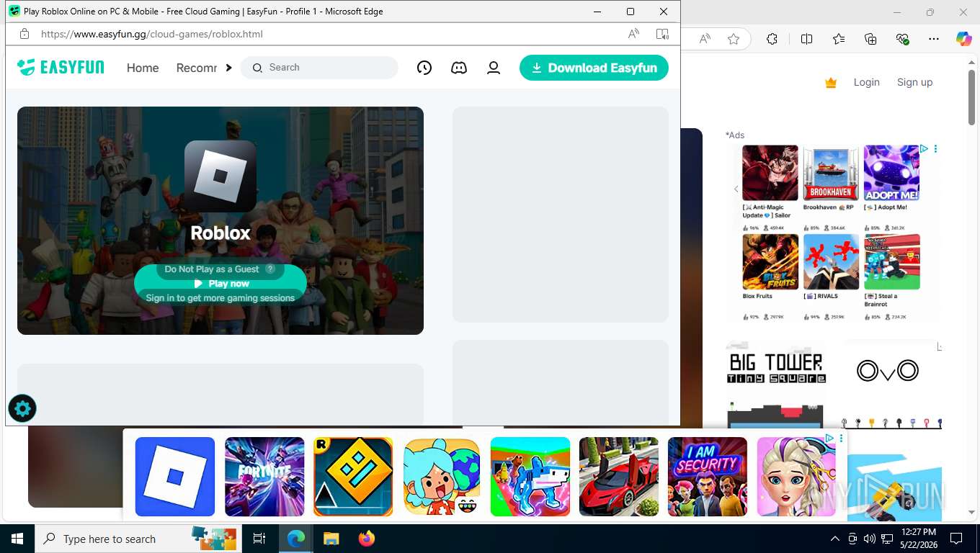Screen dimensions: 980x553
Task: Open the Recommended nav item on EasyFun
Action: 197,68
